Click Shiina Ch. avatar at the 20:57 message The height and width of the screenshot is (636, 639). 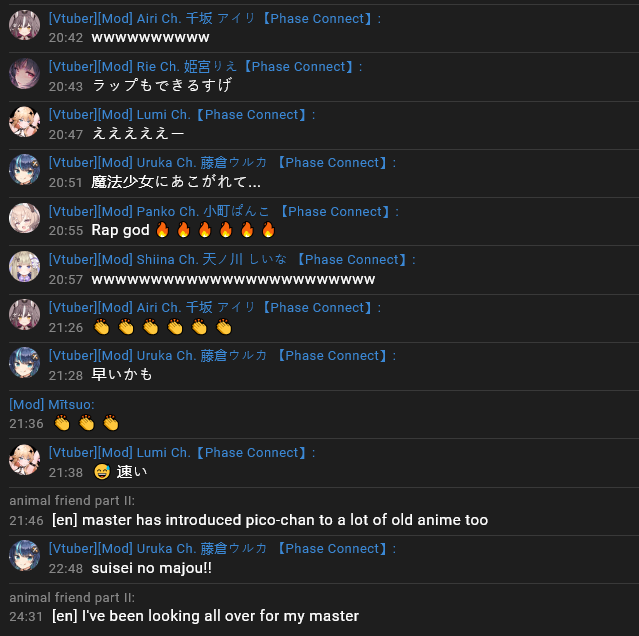24,266
